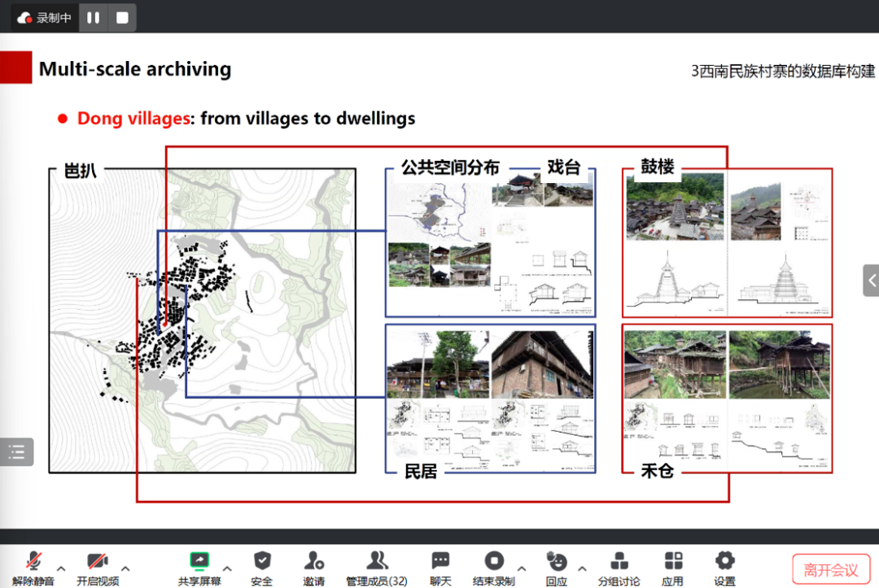
Task: Stop the recording with the square button
Action: pos(122,18)
